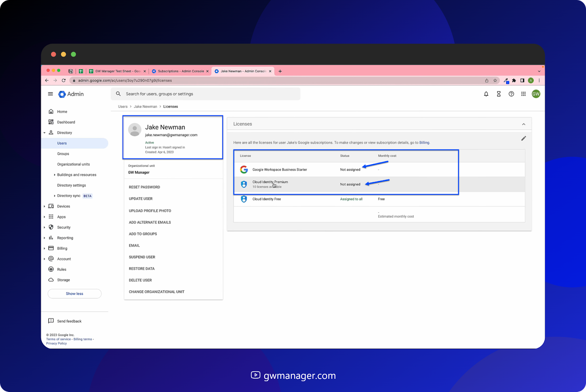Open Directory settings
Screen dimensions: 586x392
tap(71, 185)
